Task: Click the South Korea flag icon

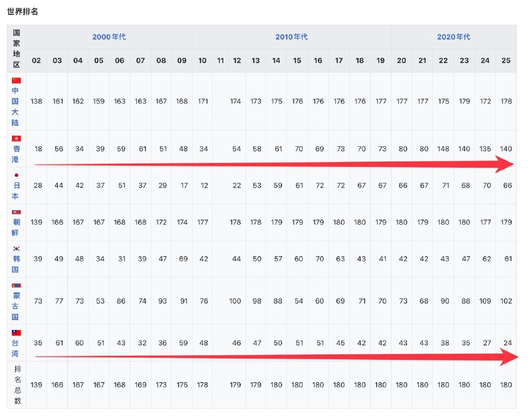Action: 16,248
